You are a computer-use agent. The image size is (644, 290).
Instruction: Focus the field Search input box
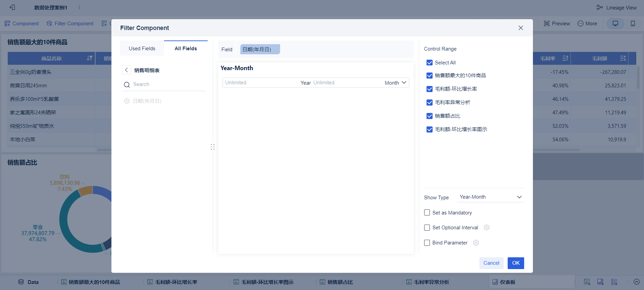pos(168,84)
